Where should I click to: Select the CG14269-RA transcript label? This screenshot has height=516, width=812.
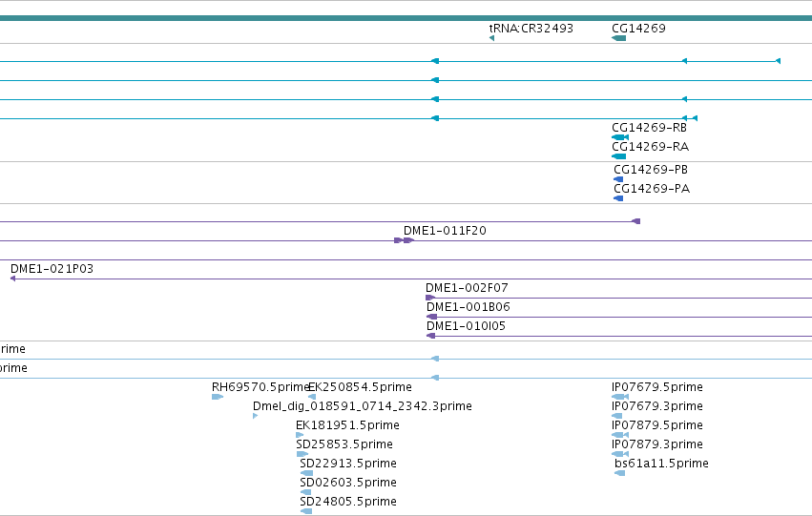pyautogui.click(x=651, y=147)
